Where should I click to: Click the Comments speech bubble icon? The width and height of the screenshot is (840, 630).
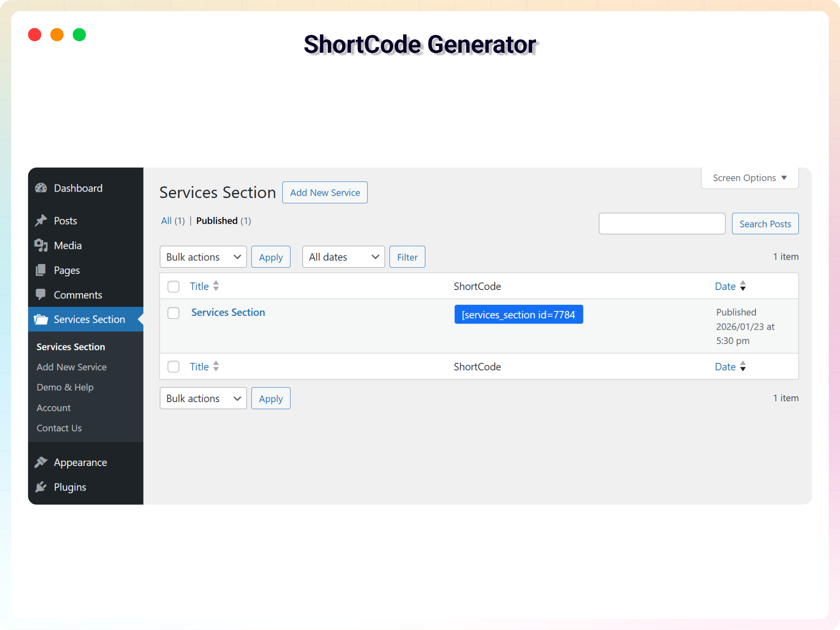point(41,294)
